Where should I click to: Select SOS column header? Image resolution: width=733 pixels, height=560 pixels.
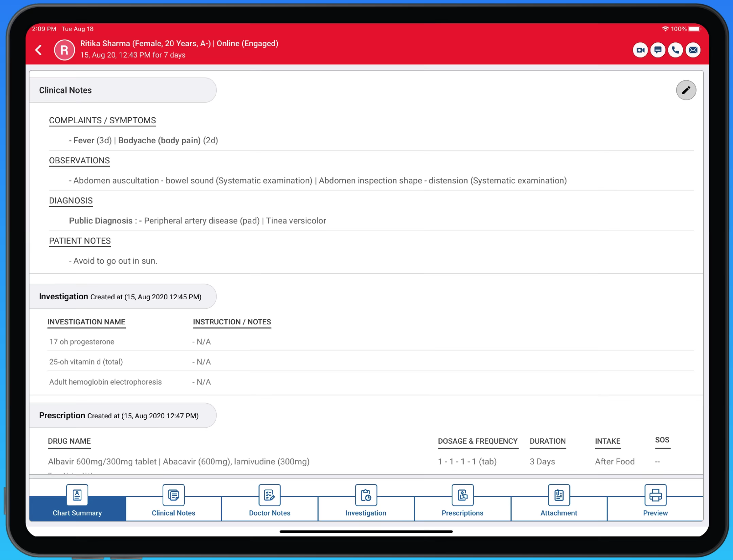(662, 440)
